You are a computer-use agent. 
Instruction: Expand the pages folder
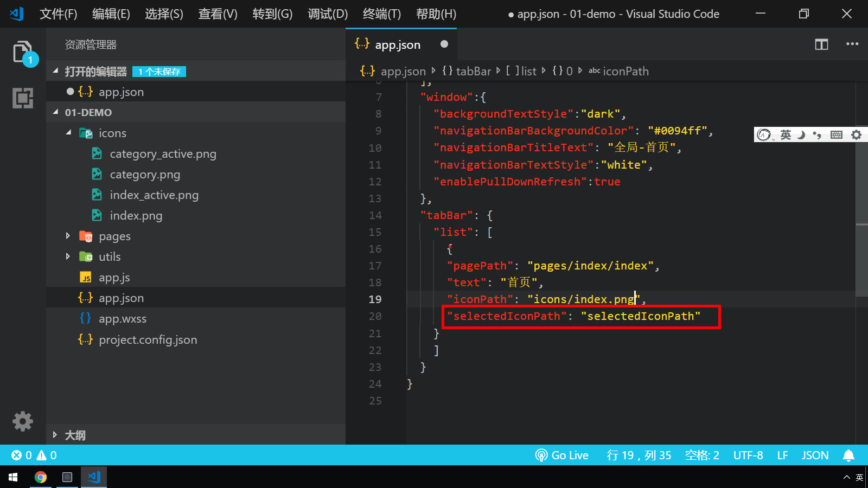pyautogui.click(x=114, y=236)
